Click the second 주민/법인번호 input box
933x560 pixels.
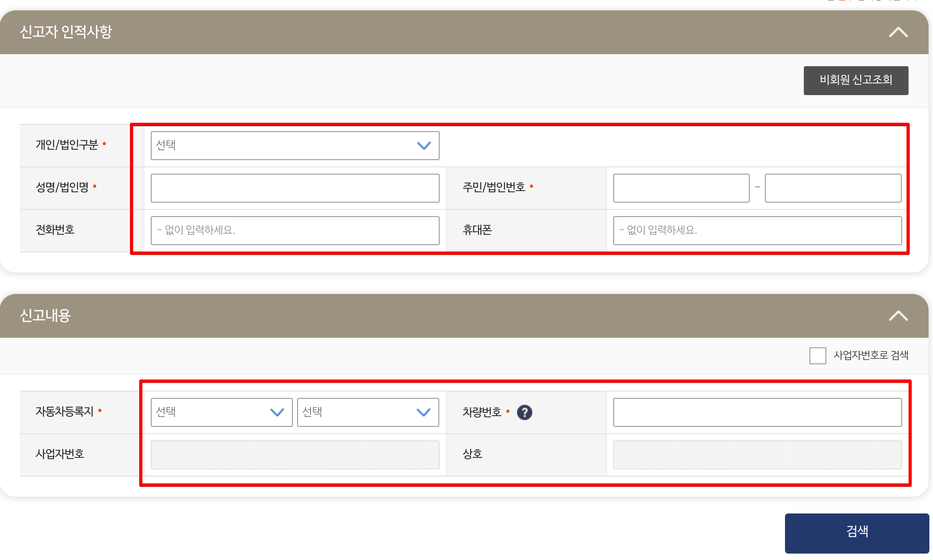click(x=833, y=188)
